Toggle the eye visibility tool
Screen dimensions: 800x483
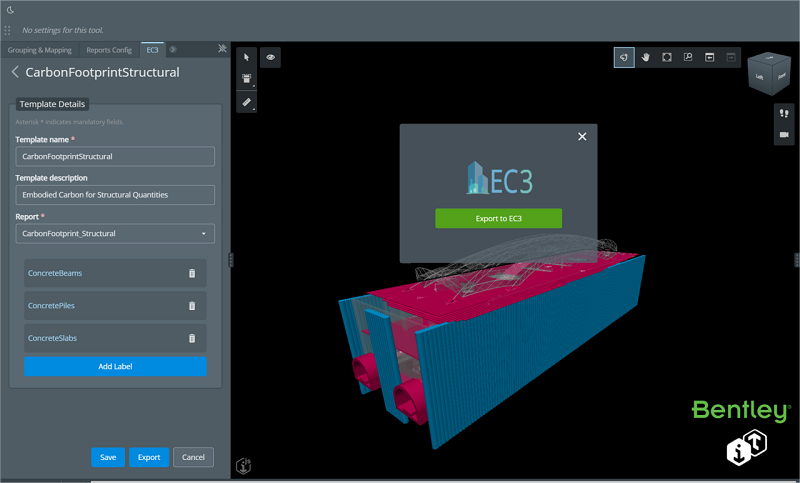(x=270, y=57)
